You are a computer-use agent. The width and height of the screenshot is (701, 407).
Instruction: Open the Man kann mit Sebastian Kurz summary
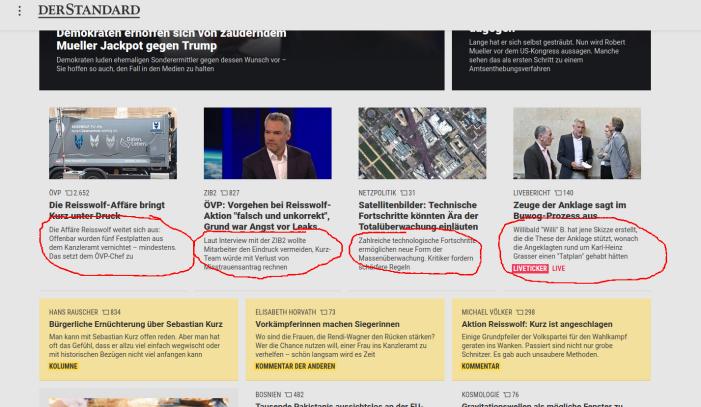135,345
